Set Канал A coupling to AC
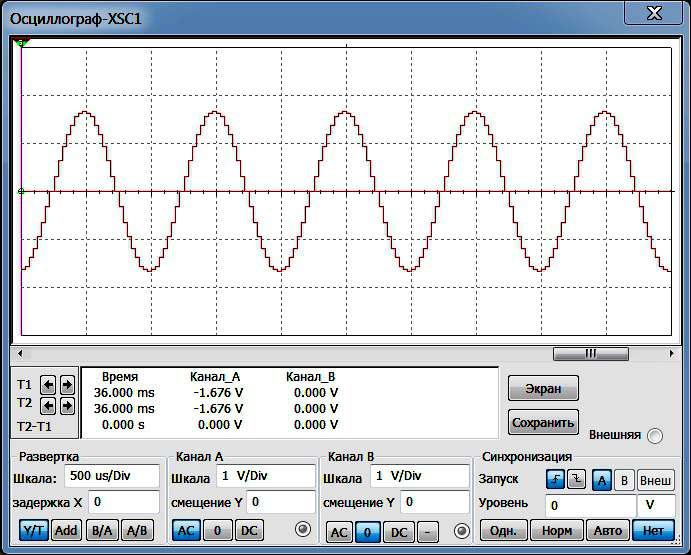 (x=186, y=531)
